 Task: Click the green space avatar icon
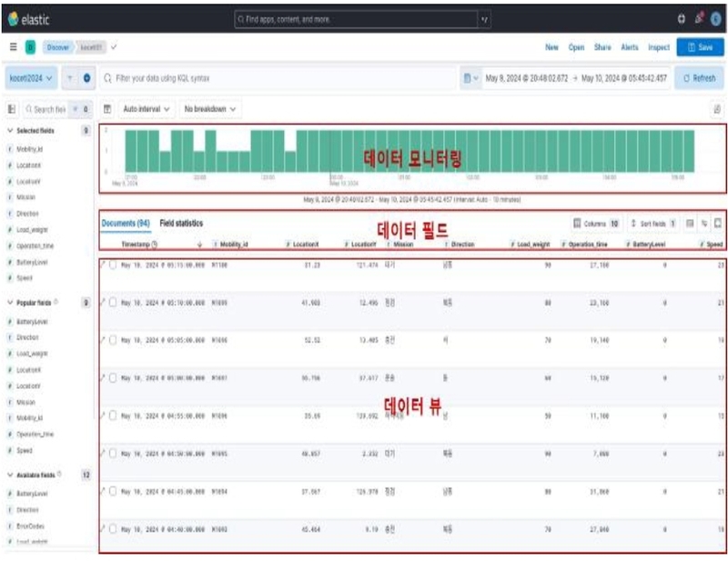pyautogui.click(x=30, y=47)
